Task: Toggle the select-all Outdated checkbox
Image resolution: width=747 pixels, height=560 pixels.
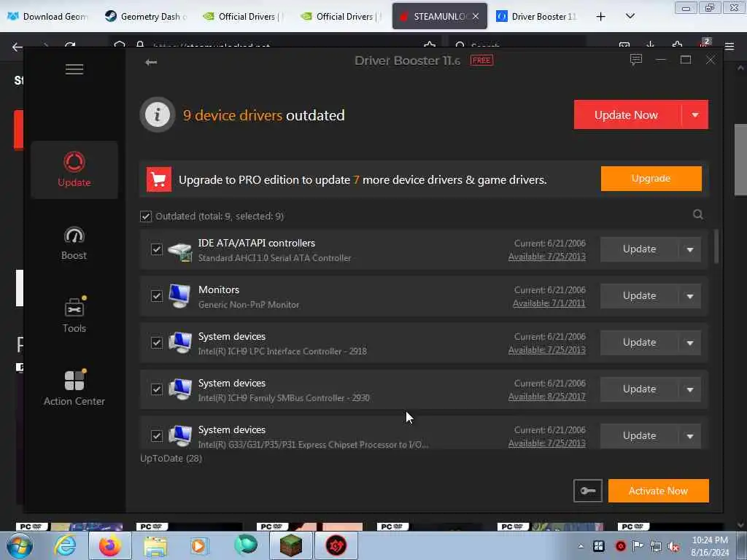Action: pos(146,216)
